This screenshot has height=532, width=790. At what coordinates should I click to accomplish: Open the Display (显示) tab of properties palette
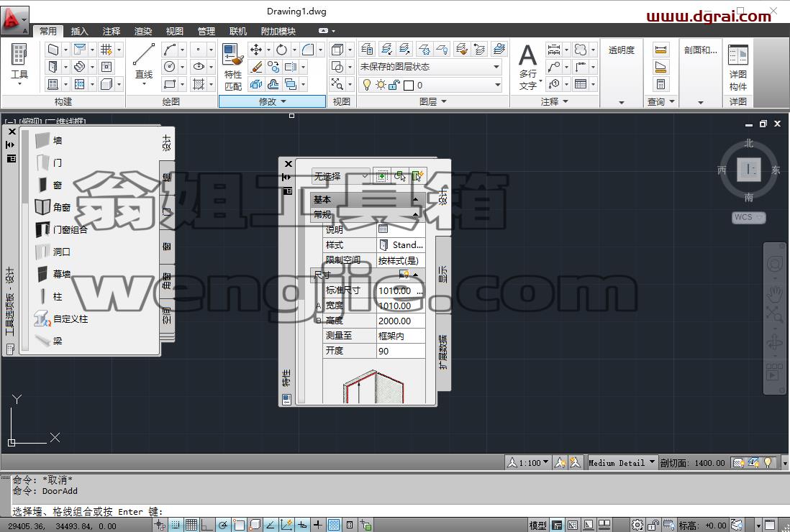(x=443, y=275)
